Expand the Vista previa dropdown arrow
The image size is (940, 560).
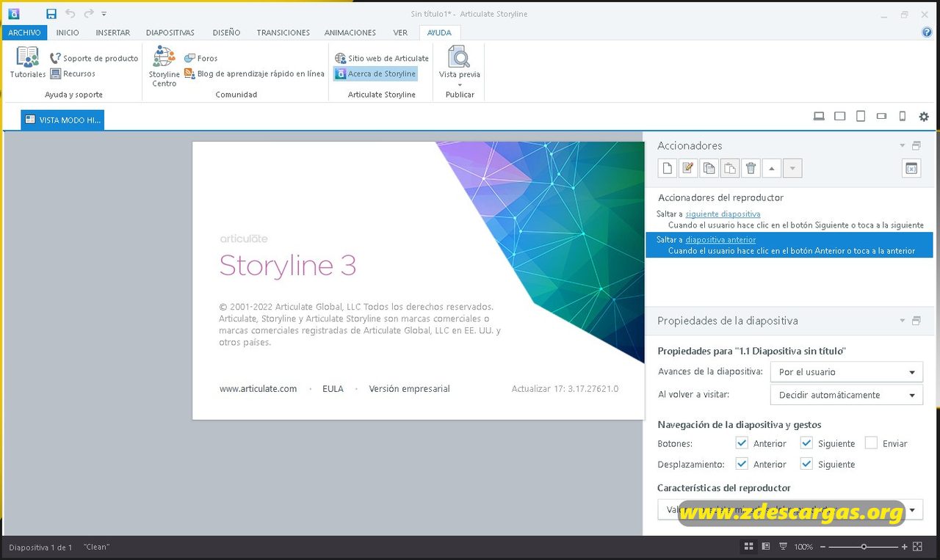460,84
